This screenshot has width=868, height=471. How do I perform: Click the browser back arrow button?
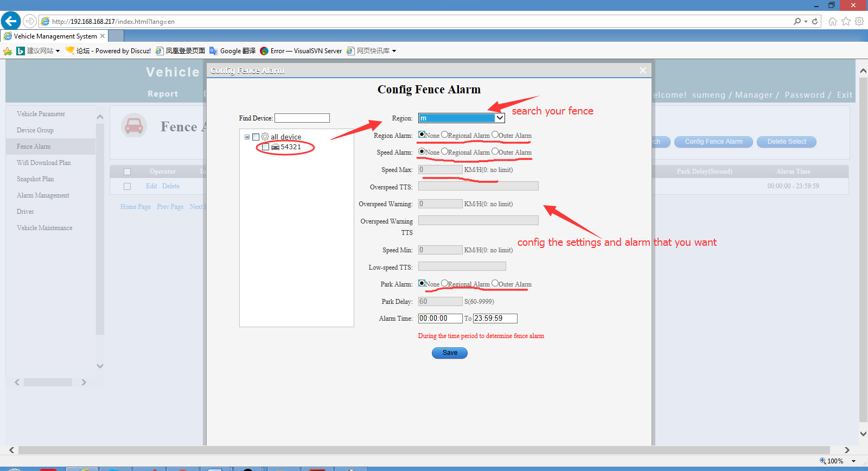point(11,21)
